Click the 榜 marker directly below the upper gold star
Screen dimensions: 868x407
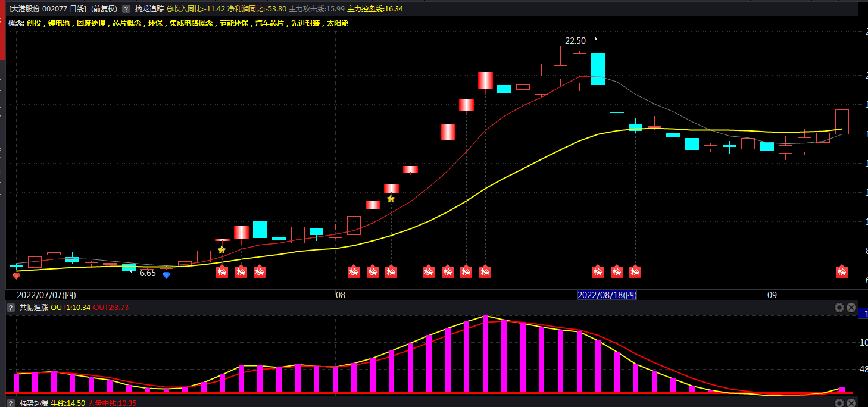pyautogui.click(x=391, y=272)
